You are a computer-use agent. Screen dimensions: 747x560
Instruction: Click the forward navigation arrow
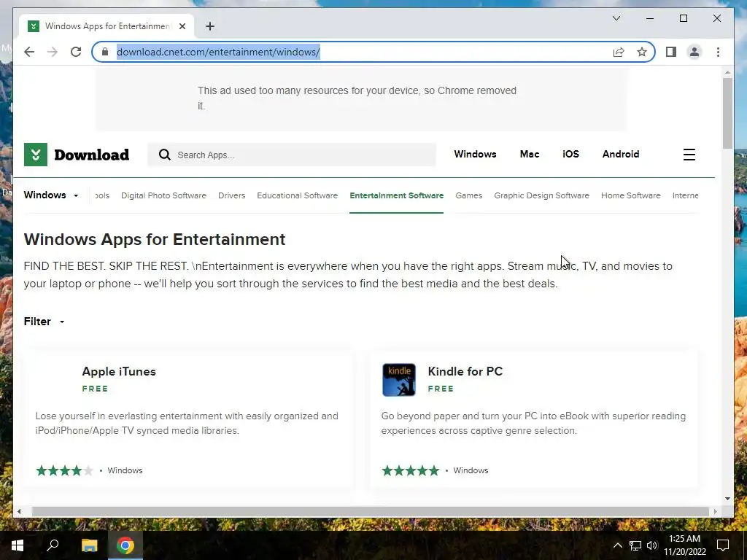tap(53, 52)
